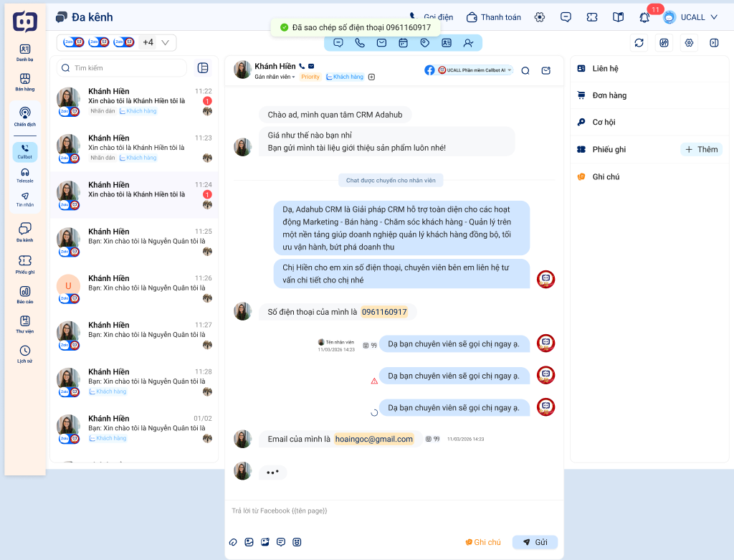Insert an emoji in the reply
The height and width of the screenshot is (560, 734).
297,542
